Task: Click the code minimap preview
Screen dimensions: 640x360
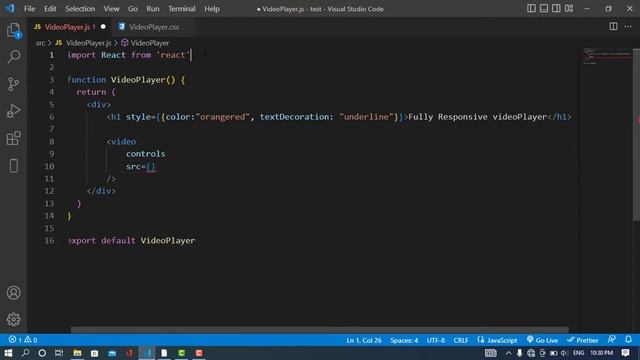Action: [x=607, y=56]
